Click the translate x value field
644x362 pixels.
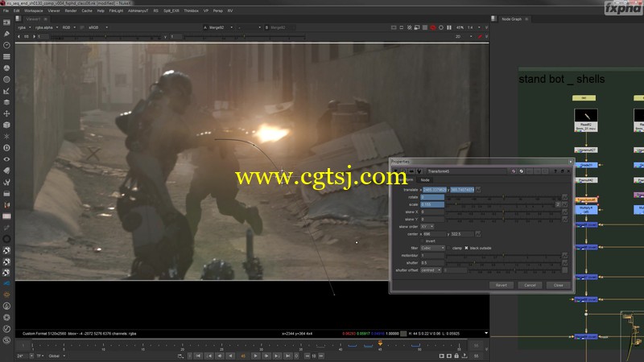pyautogui.click(x=435, y=190)
